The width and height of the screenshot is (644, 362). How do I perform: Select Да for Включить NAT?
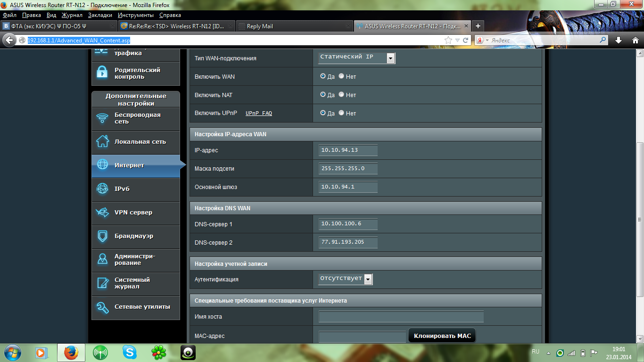[323, 94]
